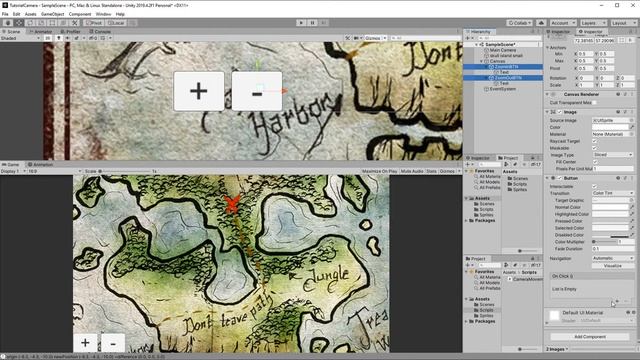Toggle Pivot handle position mode

93,23
